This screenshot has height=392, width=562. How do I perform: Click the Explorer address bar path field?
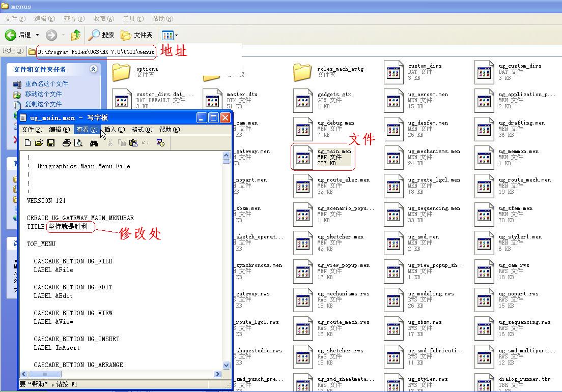tap(96, 52)
